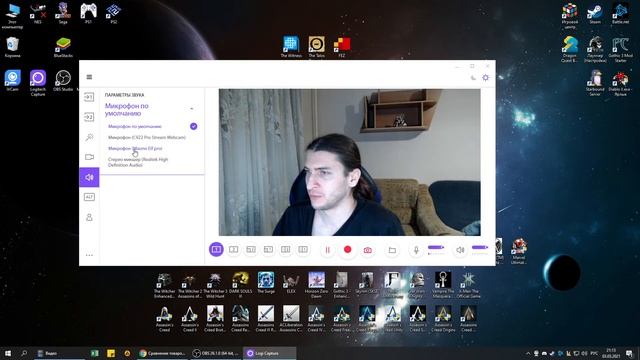Viewport: 640px width, 360px height.
Task: Select the C922 Pro Stream Webcam microphone
Action: click(147, 138)
